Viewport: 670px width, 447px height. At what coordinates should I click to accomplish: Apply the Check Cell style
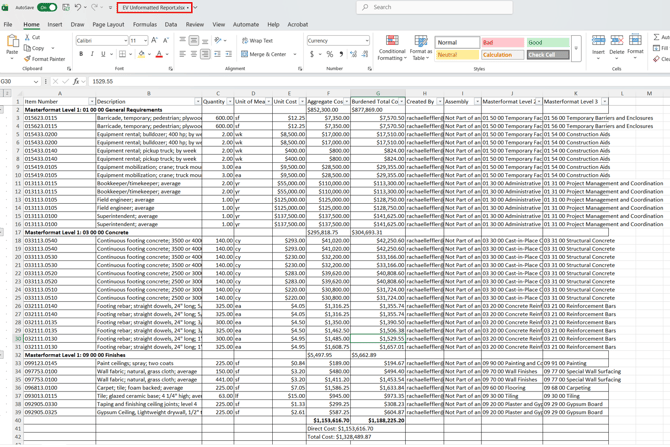click(x=547, y=55)
